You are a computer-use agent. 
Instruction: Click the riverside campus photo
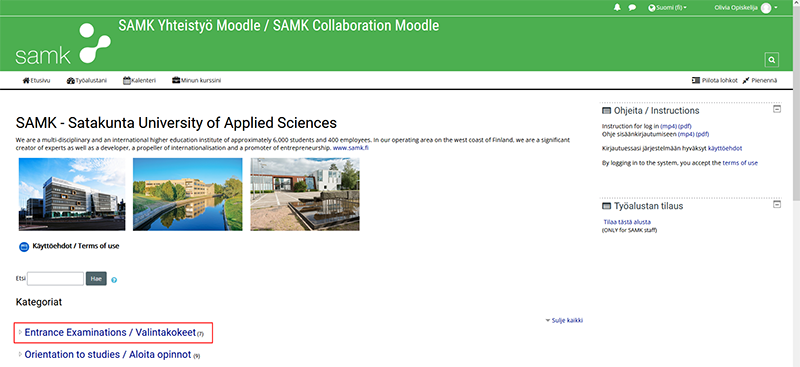point(187,194)
